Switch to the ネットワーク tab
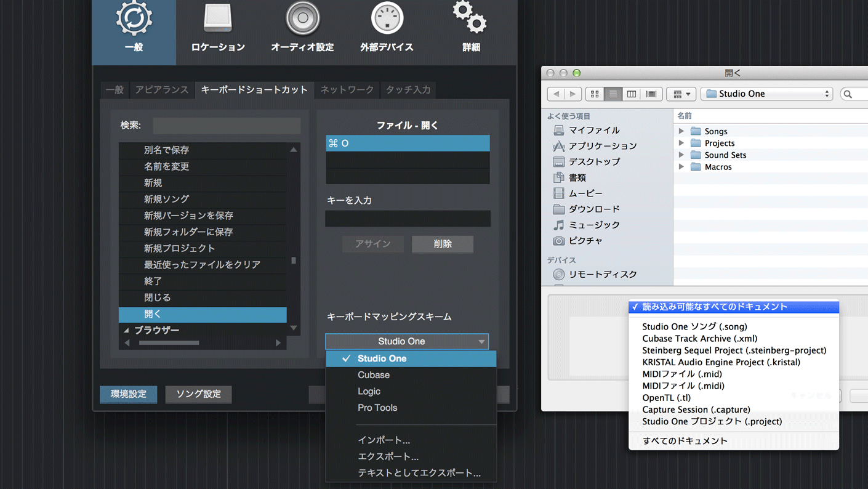 coord(347,90)
